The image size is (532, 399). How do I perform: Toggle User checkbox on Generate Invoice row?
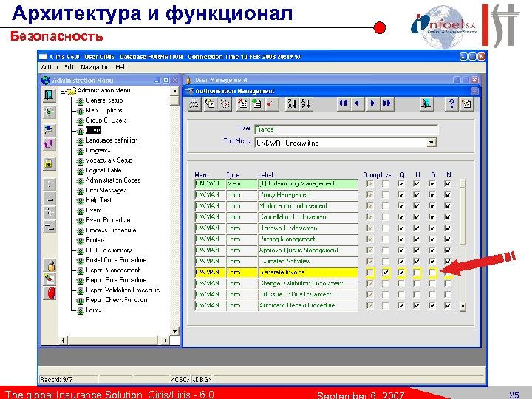pyautogui.click(x=386, y=272)
